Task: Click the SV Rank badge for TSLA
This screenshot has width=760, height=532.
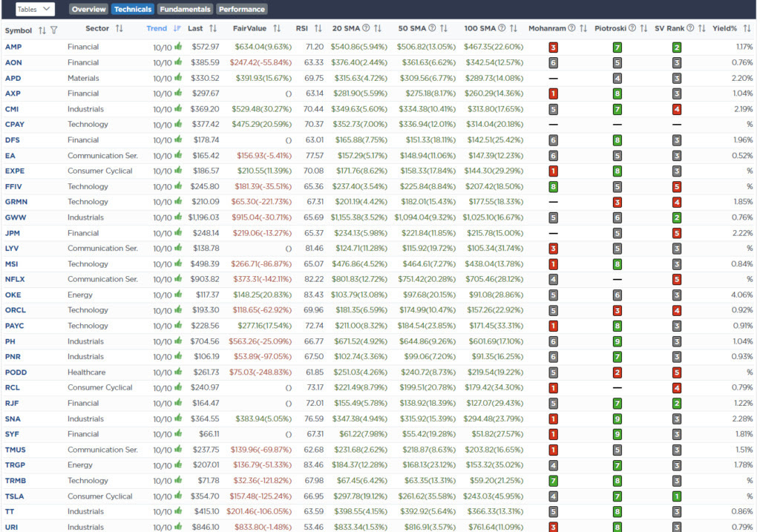Action: click(x=677, y=496)
